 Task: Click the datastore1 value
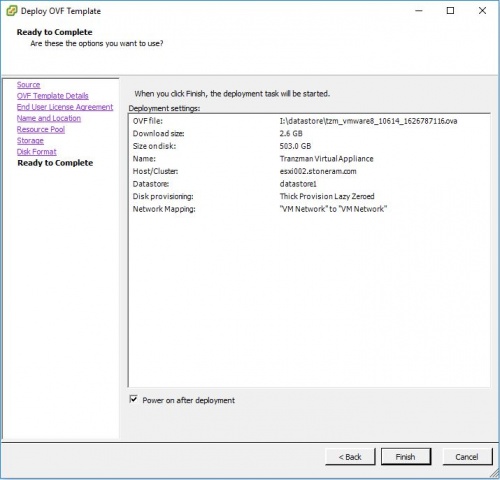tap(298, 184)
